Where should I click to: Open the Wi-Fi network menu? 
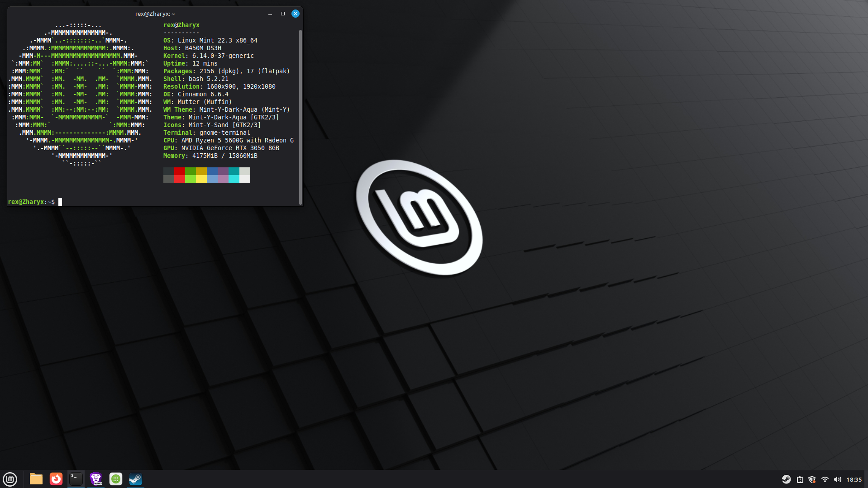825,479
